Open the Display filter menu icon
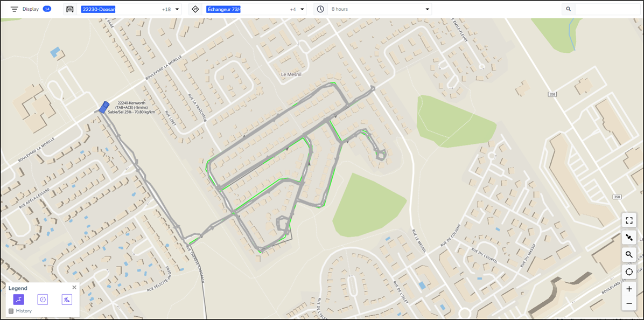Image resolution: width=644 pixels, height=320 pixels. [x=15, y=9]
